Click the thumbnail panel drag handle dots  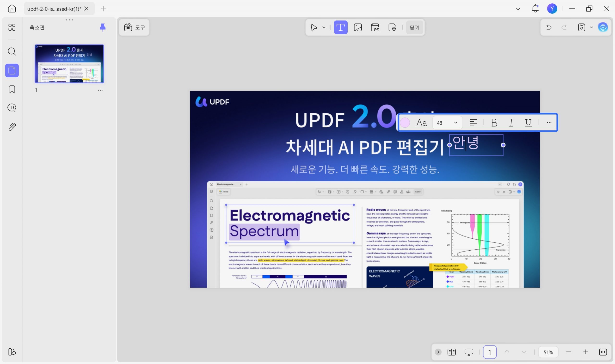69,20
